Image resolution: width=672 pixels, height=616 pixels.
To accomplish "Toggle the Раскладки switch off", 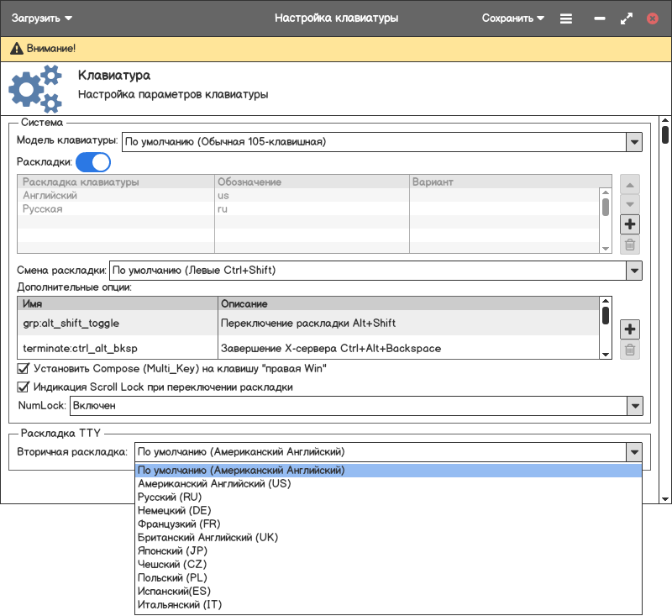I will click(93, 161).
